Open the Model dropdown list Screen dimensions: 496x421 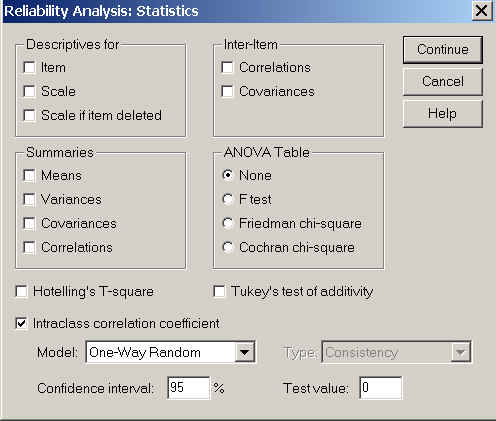coord(170,352)
